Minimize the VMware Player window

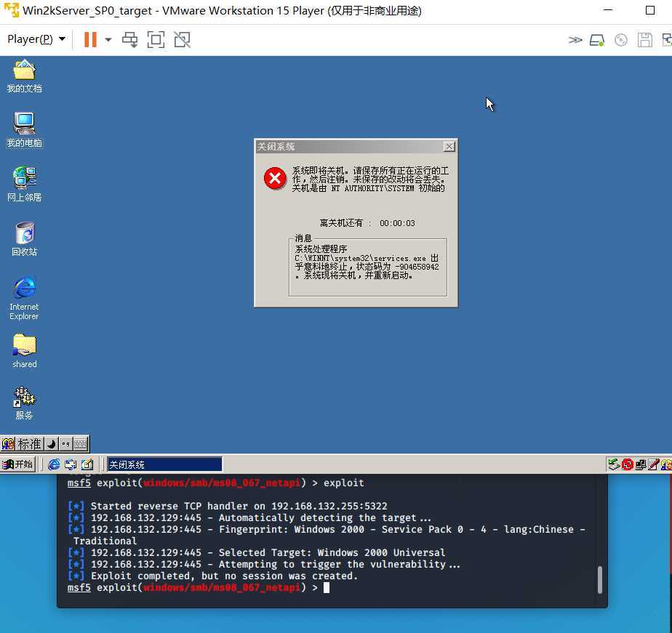[608, 10]
